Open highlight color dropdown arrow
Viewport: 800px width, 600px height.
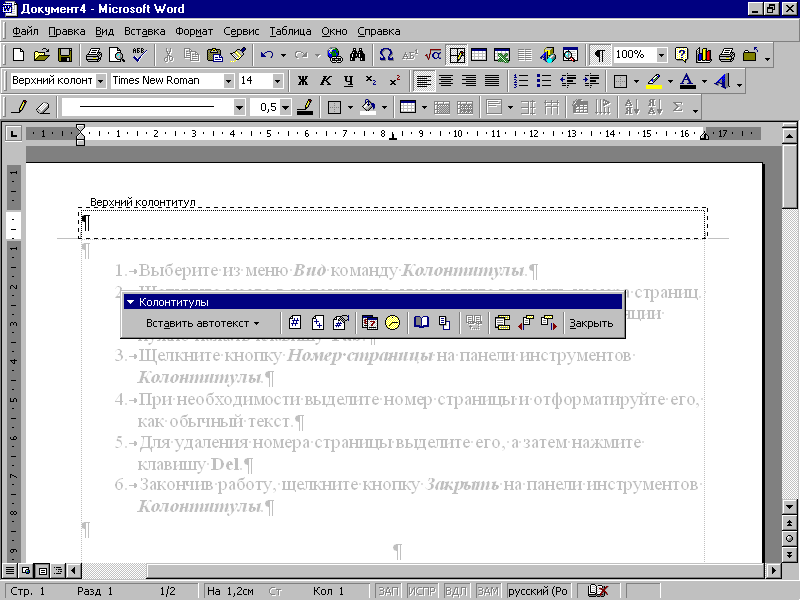click(x=670, y=81)
